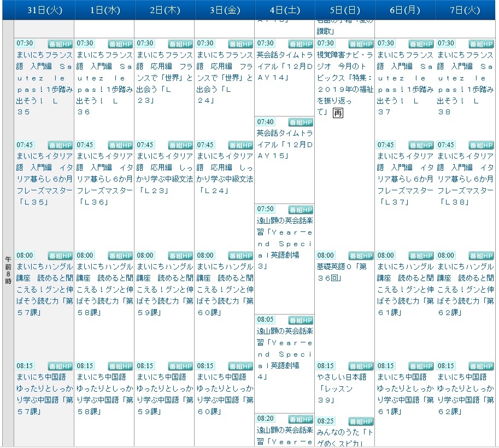Image resolution: width=499 pixels, height=448 pixels.
Task: Open 番組HP for 3日 08:00 Hangul program
Action: (x=240, y=255)
